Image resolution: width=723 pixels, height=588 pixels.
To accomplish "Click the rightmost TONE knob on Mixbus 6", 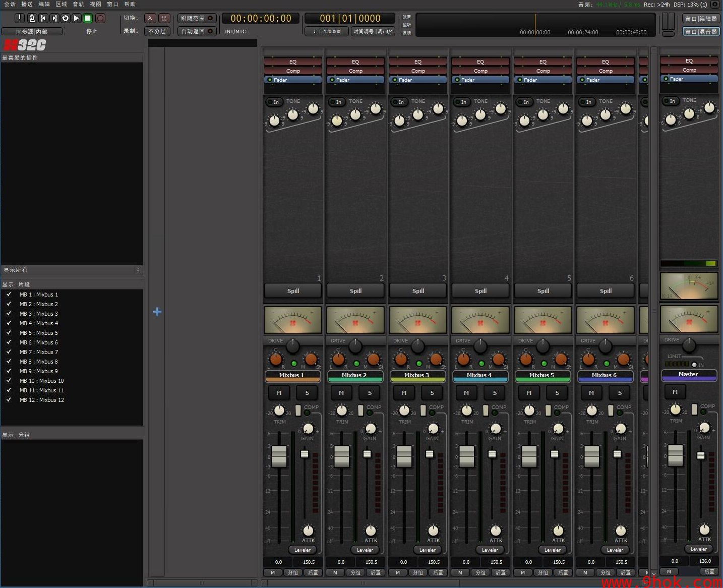I will point(626,108).
